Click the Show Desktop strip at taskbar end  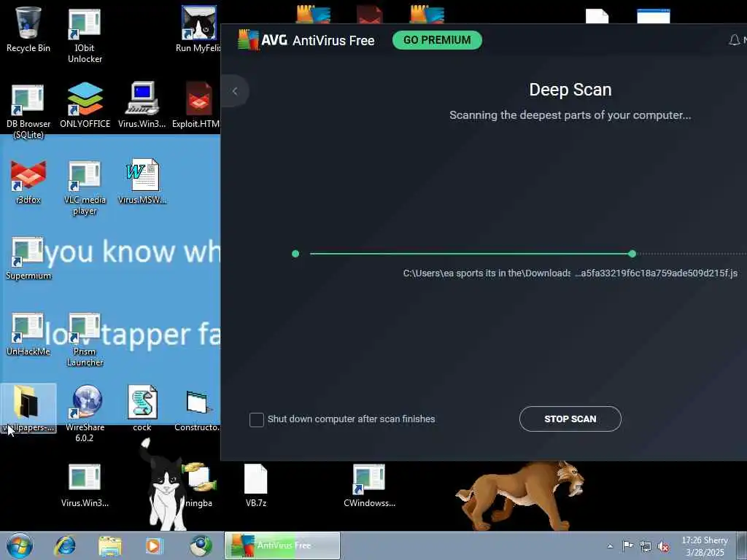[x=742, y=545]
